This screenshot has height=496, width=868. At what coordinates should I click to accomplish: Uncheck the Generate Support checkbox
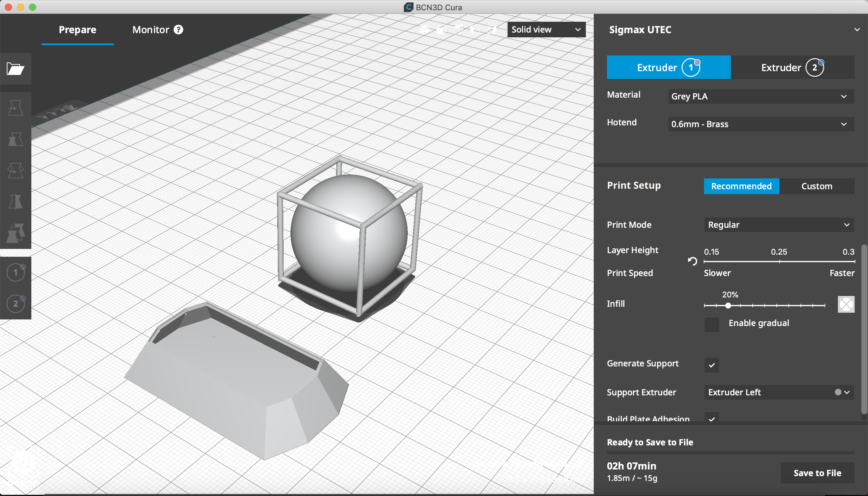tap(712, 365)
